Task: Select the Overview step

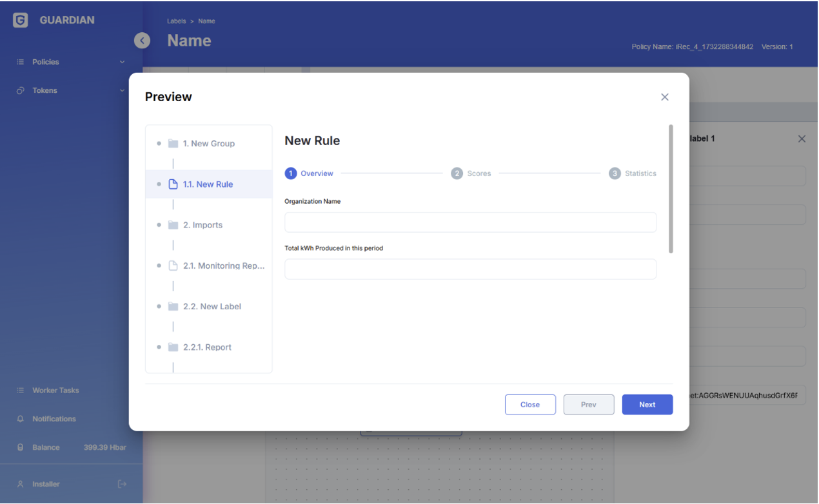Action: [x=310, y=173]
